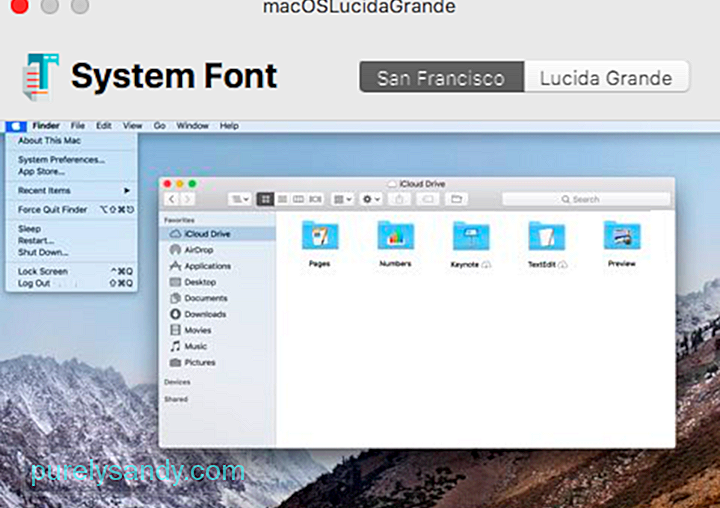Open the Finder menu

[46, 126]
